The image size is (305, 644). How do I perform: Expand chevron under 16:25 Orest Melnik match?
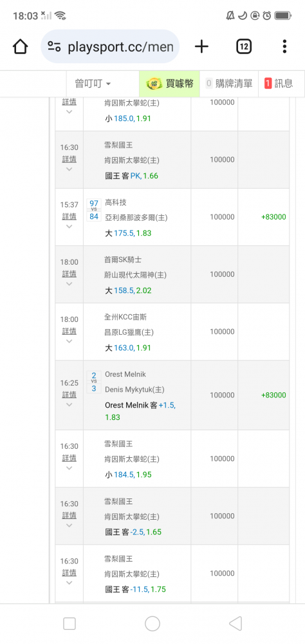tap(69, 405)
